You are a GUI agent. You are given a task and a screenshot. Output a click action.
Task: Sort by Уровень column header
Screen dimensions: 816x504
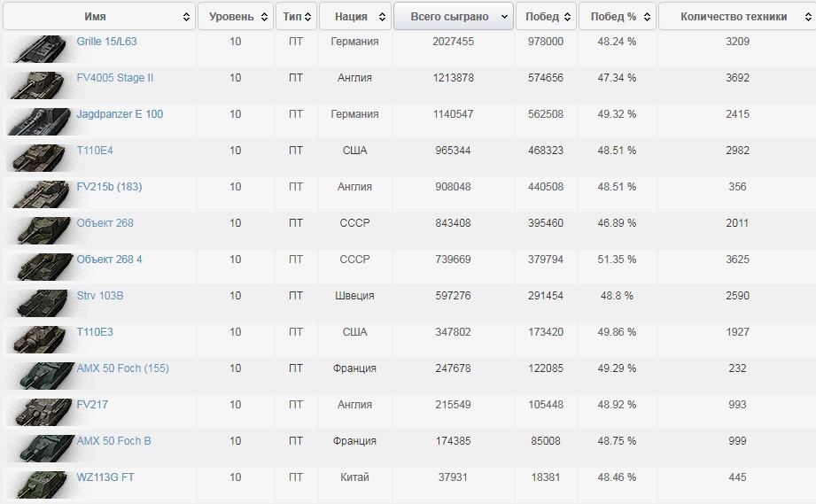click(234, 17)
